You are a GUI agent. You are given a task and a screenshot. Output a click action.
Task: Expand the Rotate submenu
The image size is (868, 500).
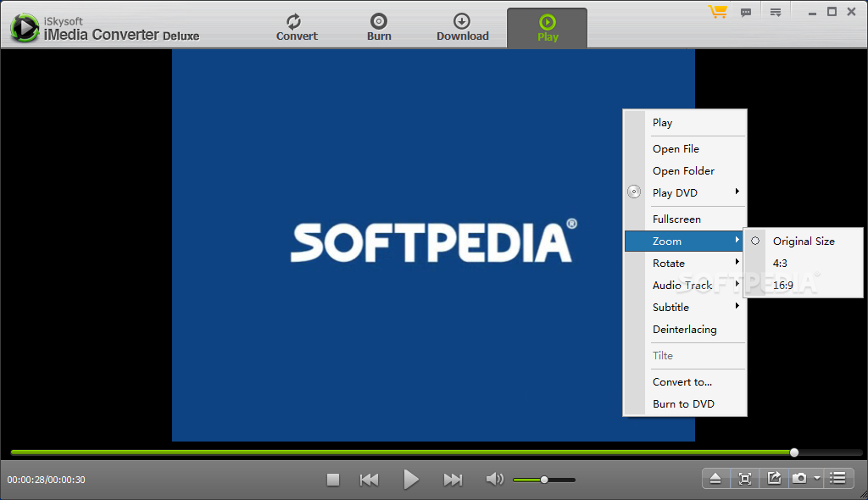coord(685,263)
